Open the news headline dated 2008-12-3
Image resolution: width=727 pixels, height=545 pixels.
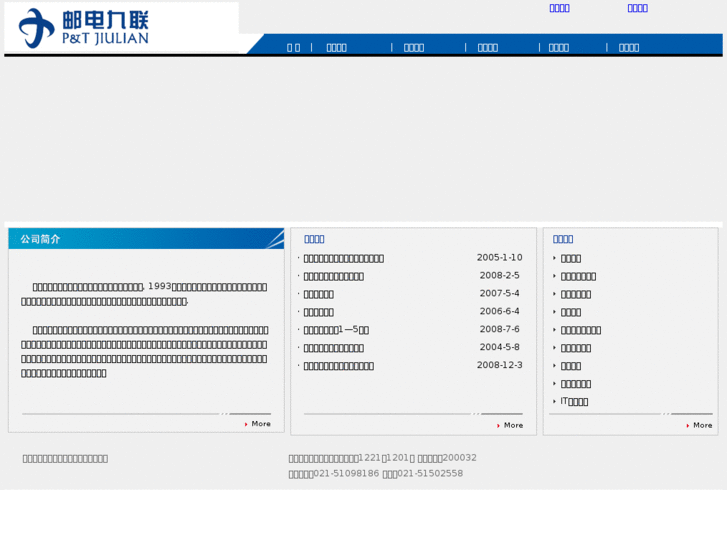pos(338,366)
